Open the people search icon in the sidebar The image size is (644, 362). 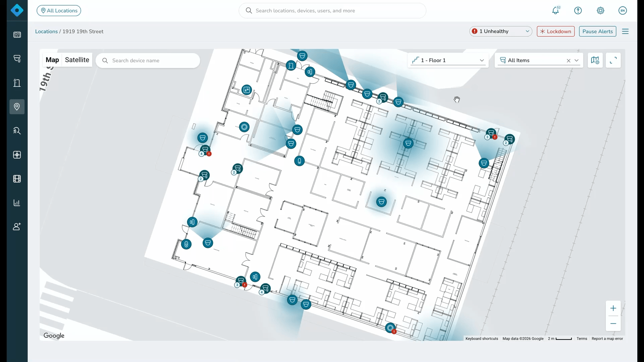tap(17, 131)
